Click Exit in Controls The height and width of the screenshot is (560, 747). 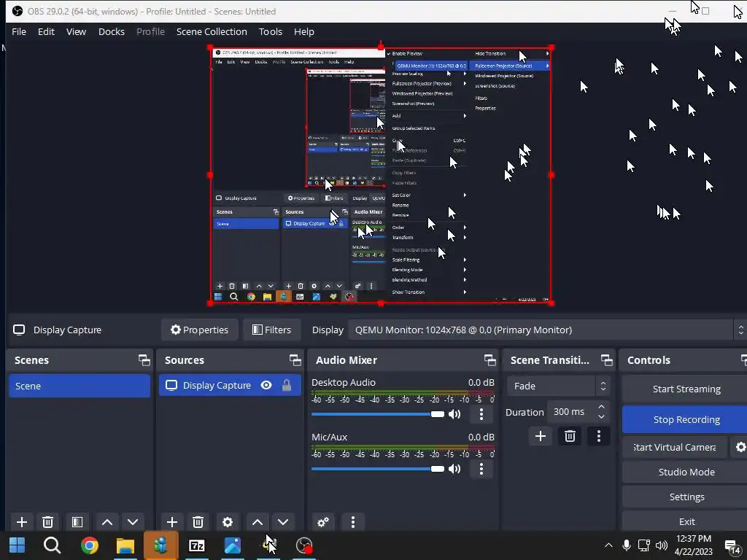(x=686, y=521)
